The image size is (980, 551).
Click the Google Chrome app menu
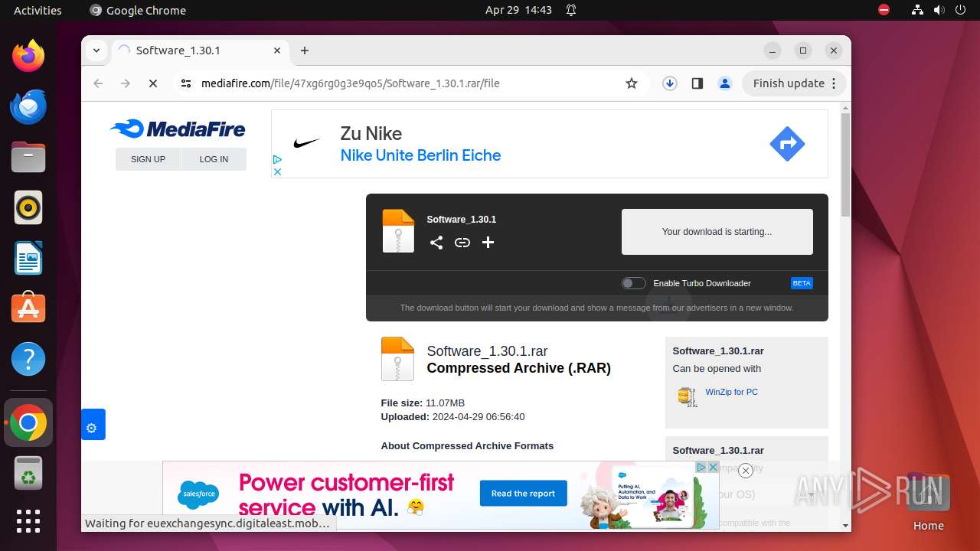[138, 10]
